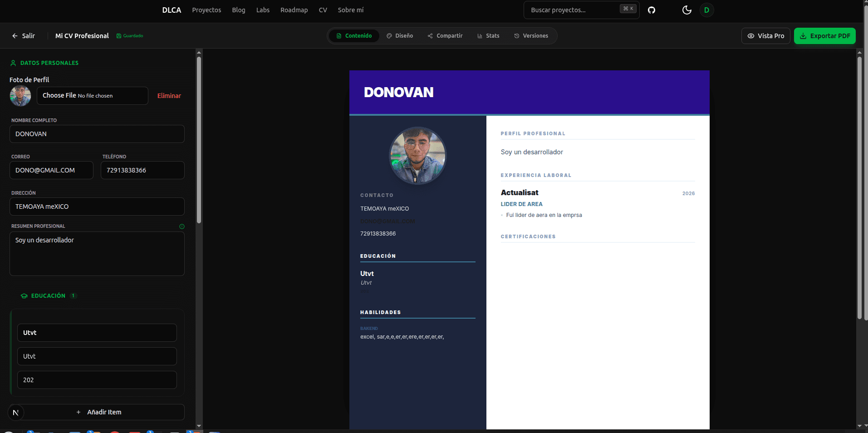Open Proyectos in the top navigation
Screen dimensions: 868x433
[206, 10]
